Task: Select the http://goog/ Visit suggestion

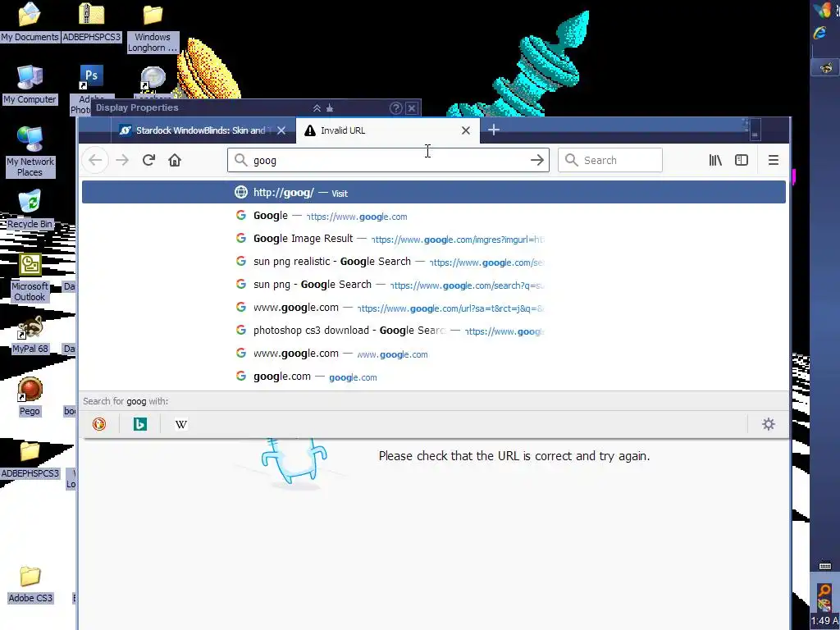Action: pos(433,192)
